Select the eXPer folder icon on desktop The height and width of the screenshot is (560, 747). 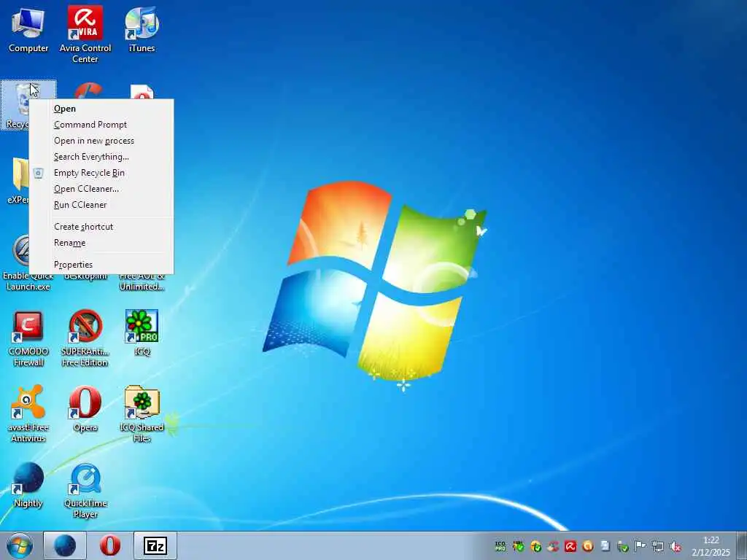click(18, 181)
